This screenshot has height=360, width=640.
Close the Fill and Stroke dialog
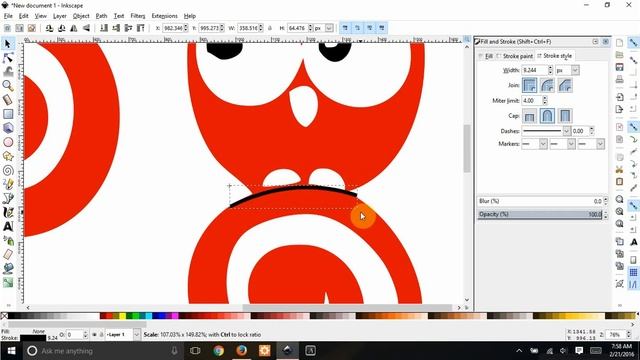click(x=606, y=42)
